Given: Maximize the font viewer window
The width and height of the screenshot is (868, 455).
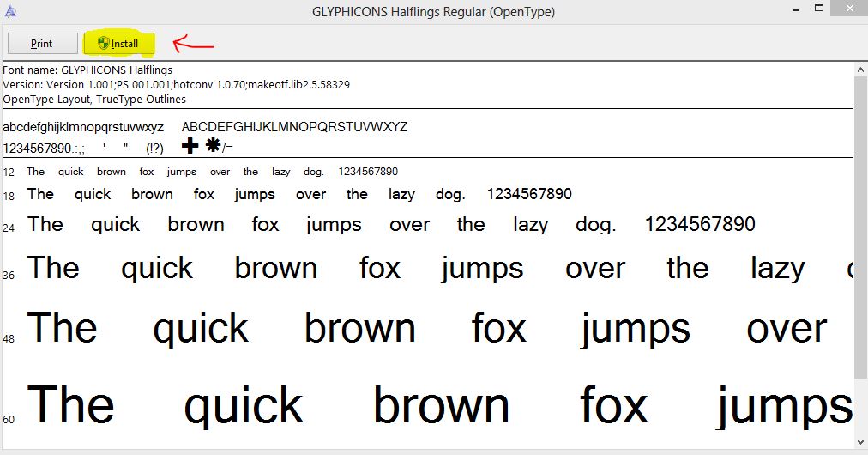Looking at the screenshot, I should pos(819,8).
